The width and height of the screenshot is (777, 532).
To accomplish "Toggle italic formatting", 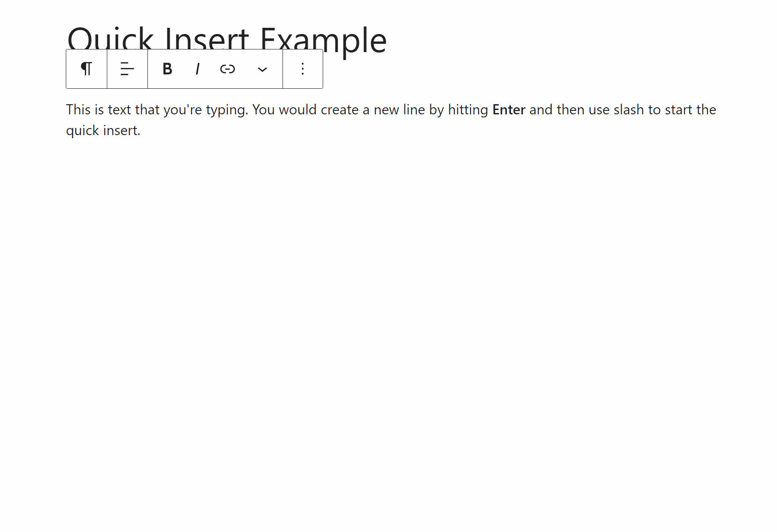I will (197, 69).
